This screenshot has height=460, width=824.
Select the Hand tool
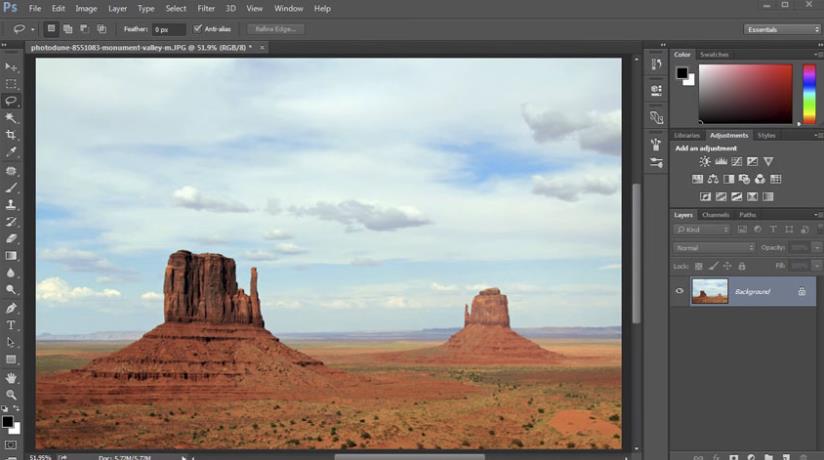(11, 378)
